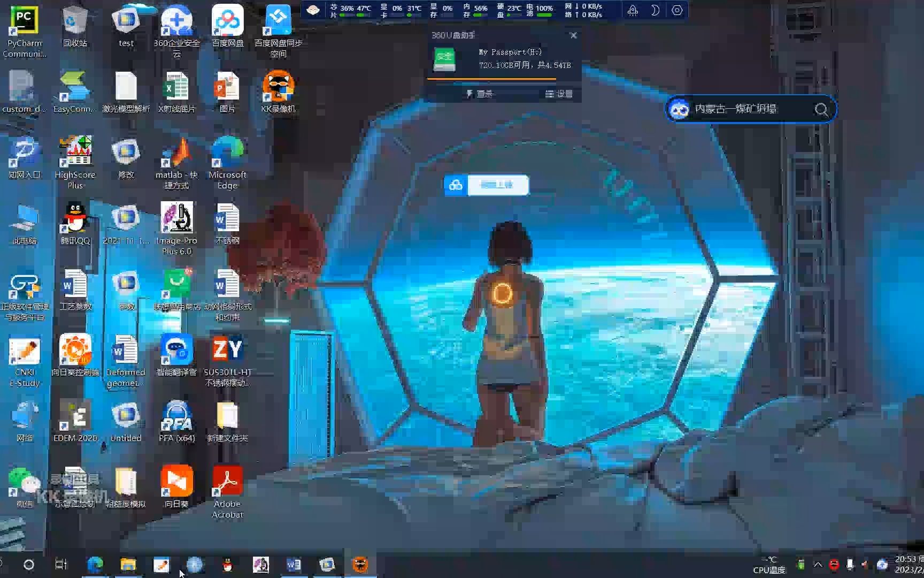Viewport: 924px width, 578px height.
Task: Toggle moon night-mode icon in monitor bar
Action: 654,10
